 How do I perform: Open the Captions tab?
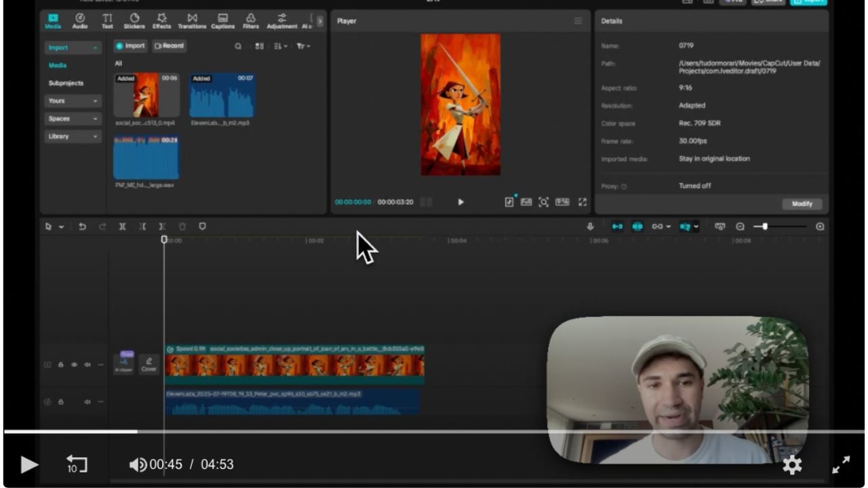click(222, 21)
